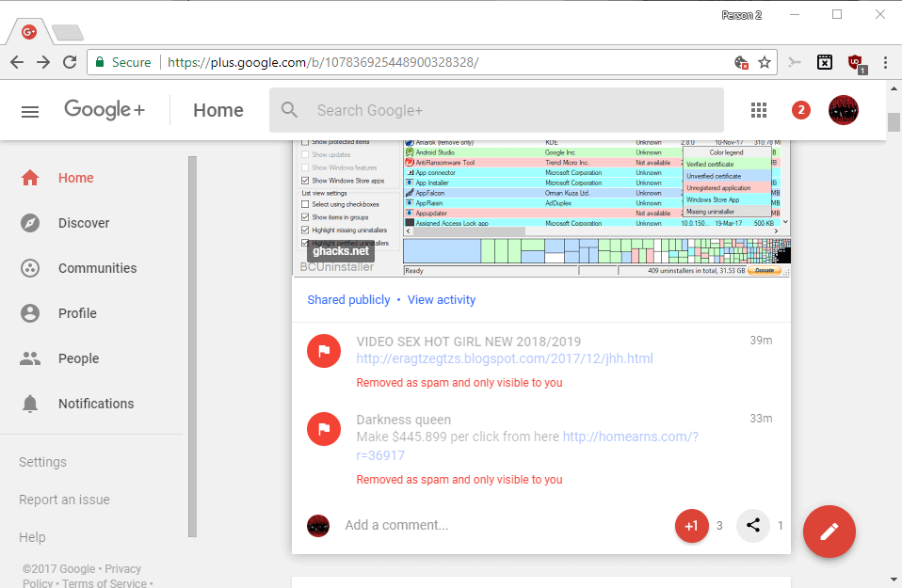Open the uBlock Origin extension icon

point(856,62)
